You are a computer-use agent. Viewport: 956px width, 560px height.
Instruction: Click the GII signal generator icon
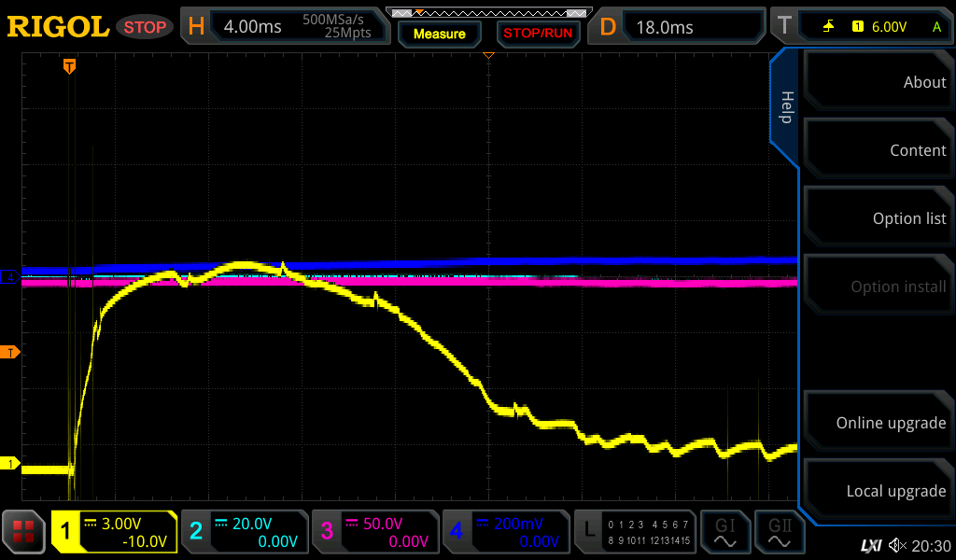tap(780, 531)
